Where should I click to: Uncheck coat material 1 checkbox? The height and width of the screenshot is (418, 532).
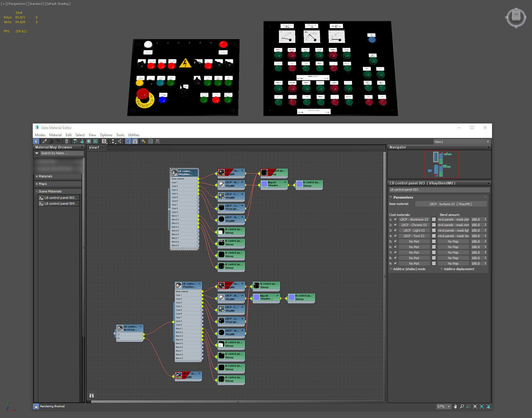pos(395,219)
